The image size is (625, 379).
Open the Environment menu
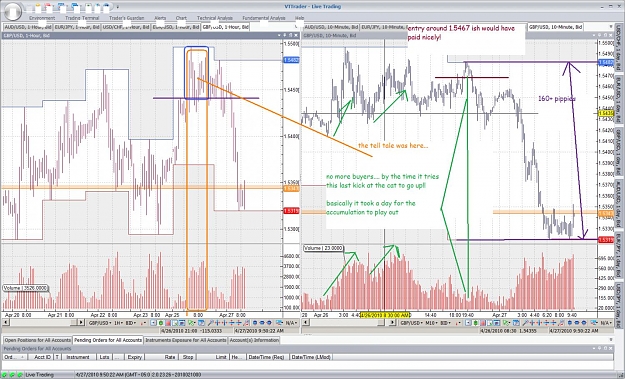pos(42,18)
